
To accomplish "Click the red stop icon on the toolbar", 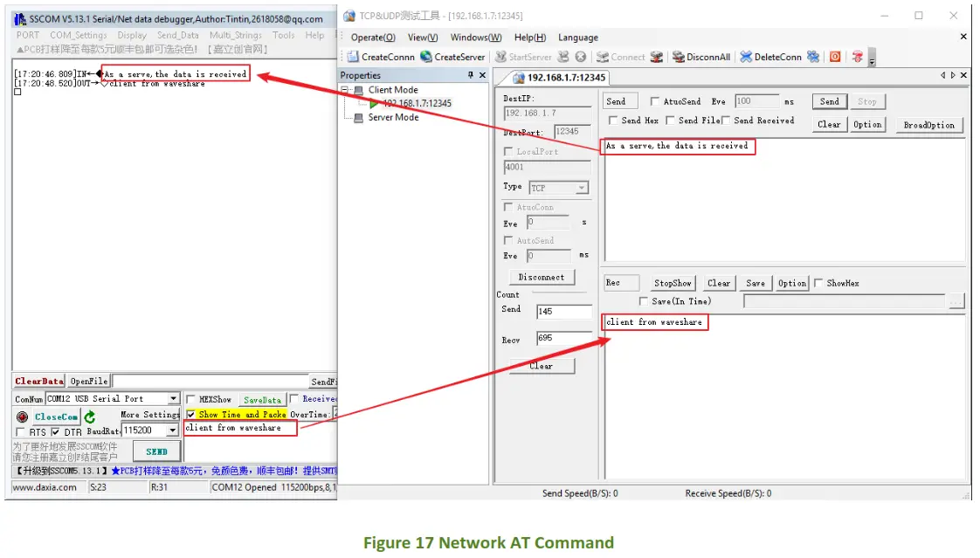I will (x=834, y=57).
